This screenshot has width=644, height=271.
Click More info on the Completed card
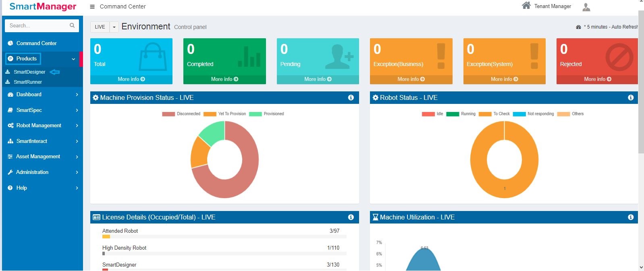tap(224, 79)
